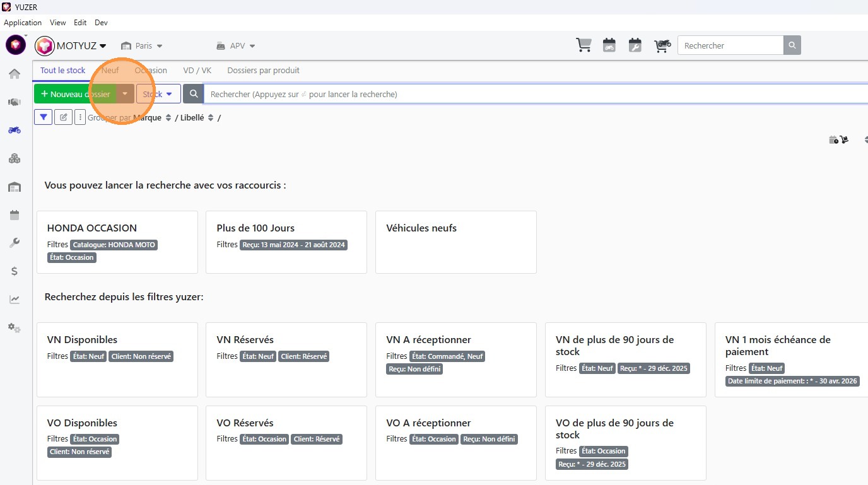The height and width of the screenshot is (485, 868).
Task: Expand the Stock dropdown button
Action: 158,94
